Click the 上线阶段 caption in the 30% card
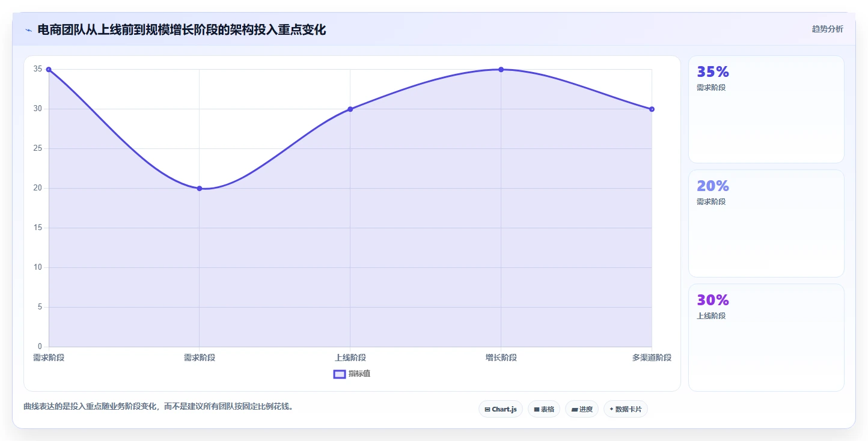The height and width of the screenshot is (441, 868). [x=711, y=316]
